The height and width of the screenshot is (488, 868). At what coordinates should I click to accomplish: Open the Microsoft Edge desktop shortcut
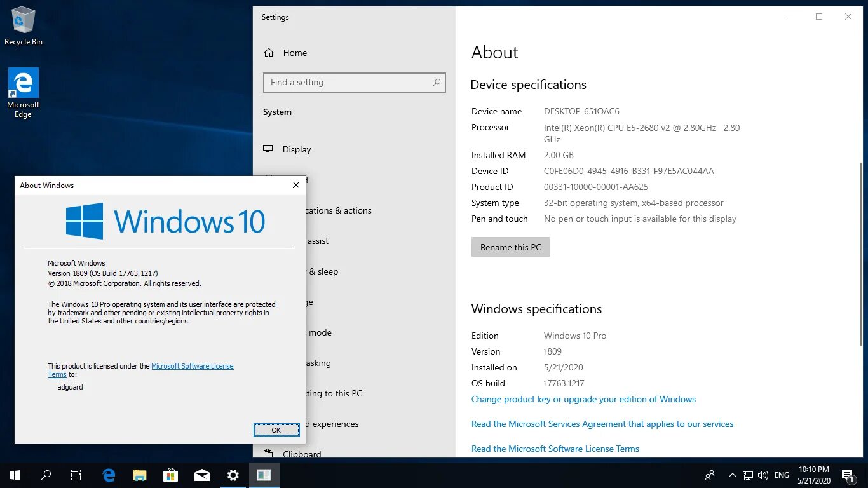click(x=24, y=93)
